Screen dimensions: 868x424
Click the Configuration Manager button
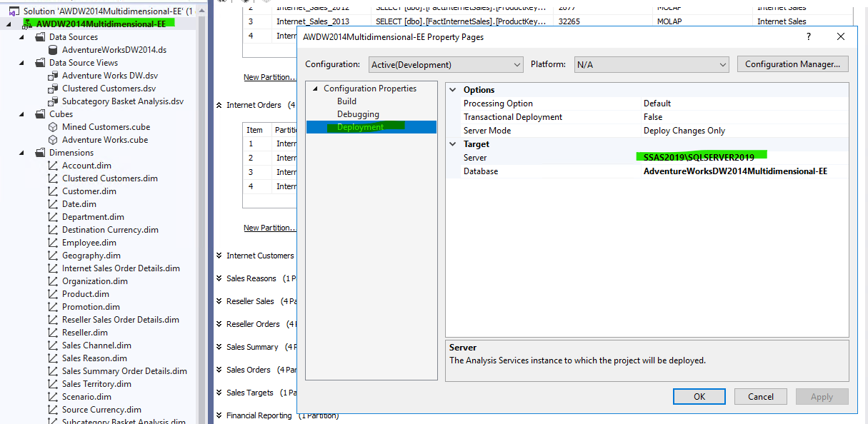point(793,64)
